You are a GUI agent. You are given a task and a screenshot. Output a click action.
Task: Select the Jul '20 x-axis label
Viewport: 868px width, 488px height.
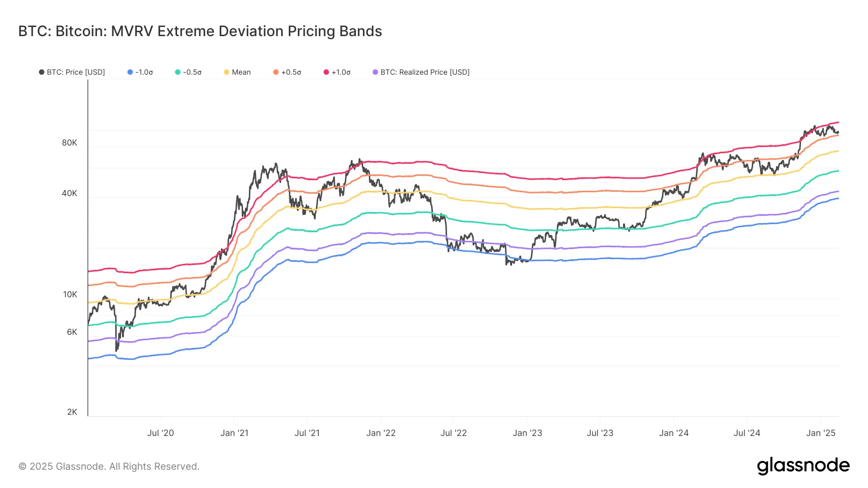pos(161,433)
